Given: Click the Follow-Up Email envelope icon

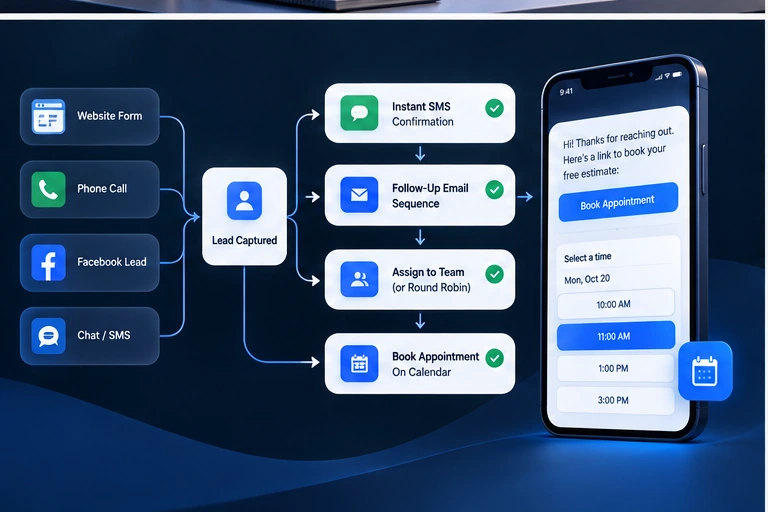Looking at the screenshot, I should pos(359,195).
